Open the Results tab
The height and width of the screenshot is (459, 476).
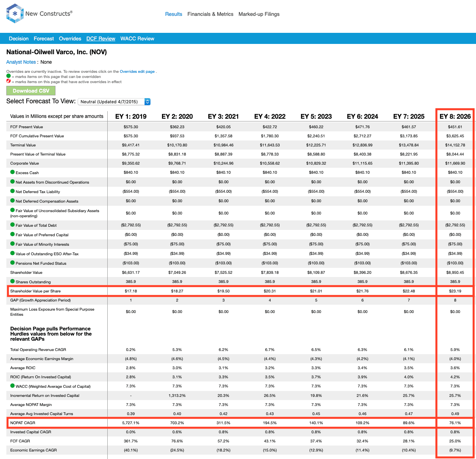coord(173,14)
